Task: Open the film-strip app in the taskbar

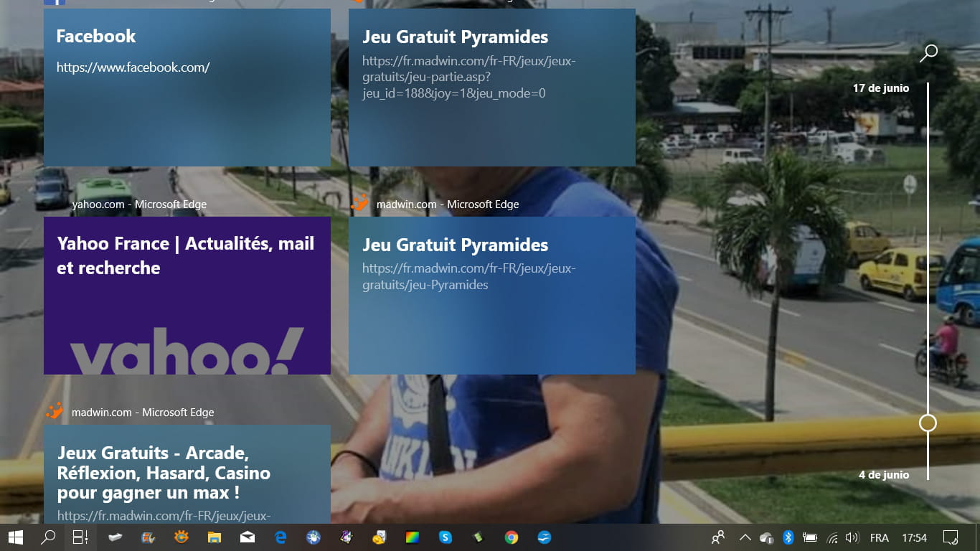Action: point(149,537)
